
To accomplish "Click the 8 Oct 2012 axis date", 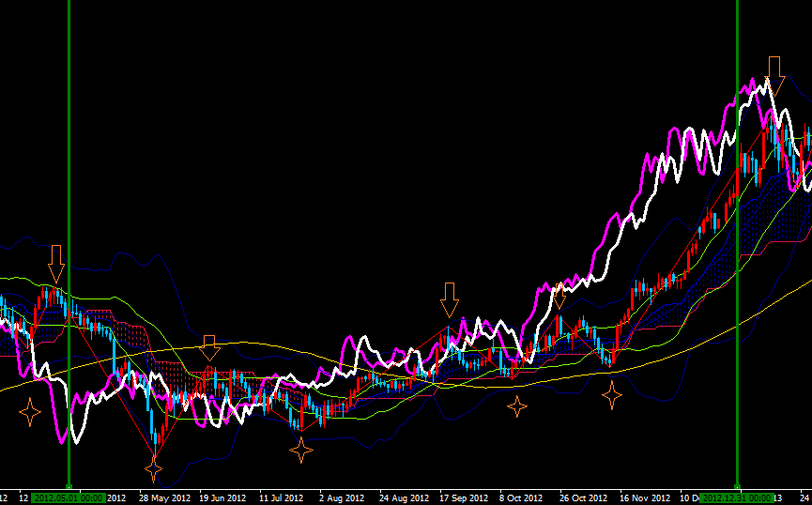I will click(521, 498).
